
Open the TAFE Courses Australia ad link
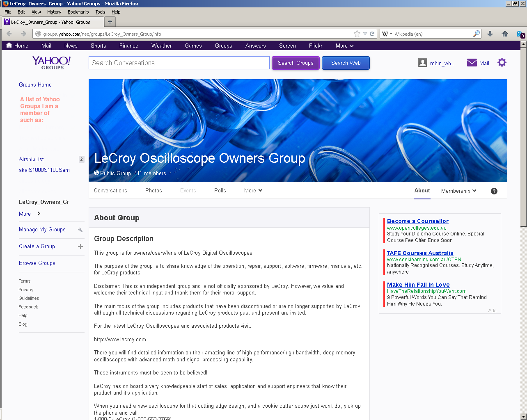tap(420, 253)
